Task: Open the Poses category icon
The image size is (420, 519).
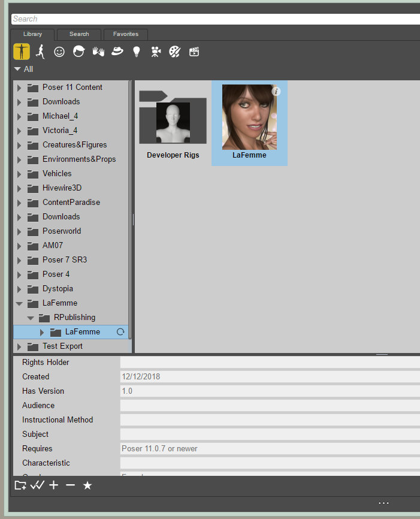Action: coord(40,52)
